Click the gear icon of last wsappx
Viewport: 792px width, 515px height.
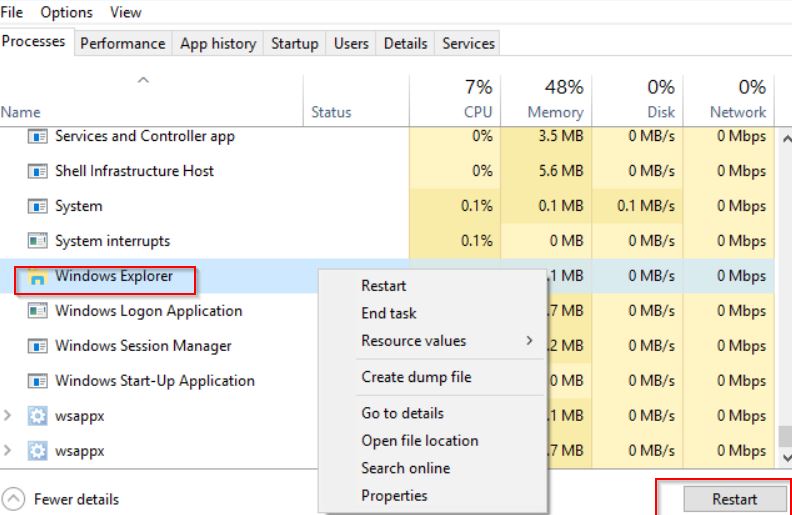(x=37, y=450)
